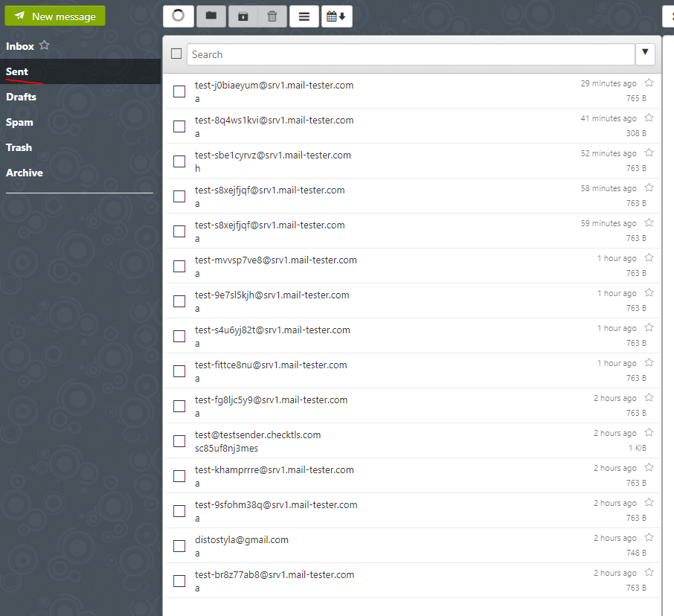The image size is (674, 616).
Task: Focus the Search input field
Action: click(411, 54)
